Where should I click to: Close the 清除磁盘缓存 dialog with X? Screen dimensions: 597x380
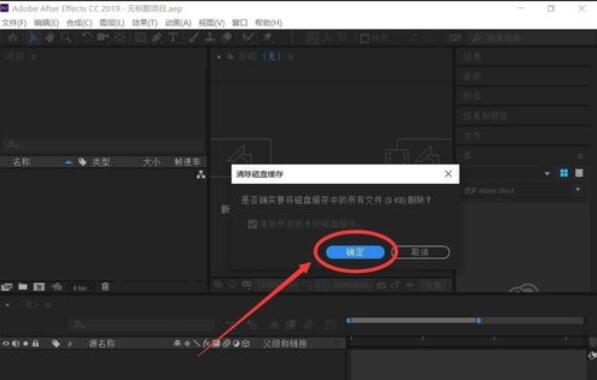pyautogui.click(x=448, y=174)
